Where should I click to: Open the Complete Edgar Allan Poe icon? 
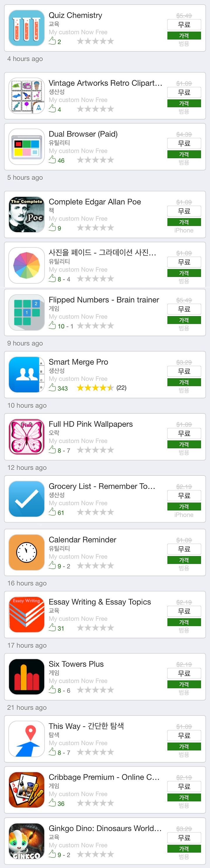click(26, 214)
